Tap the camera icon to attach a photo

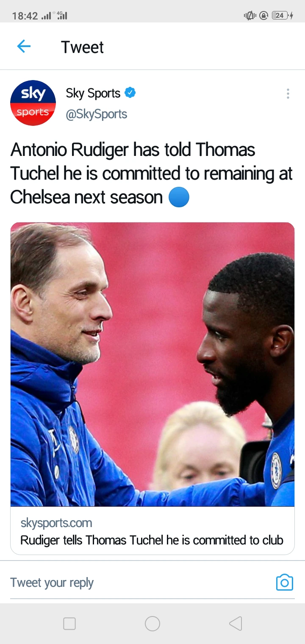[284, 583]
